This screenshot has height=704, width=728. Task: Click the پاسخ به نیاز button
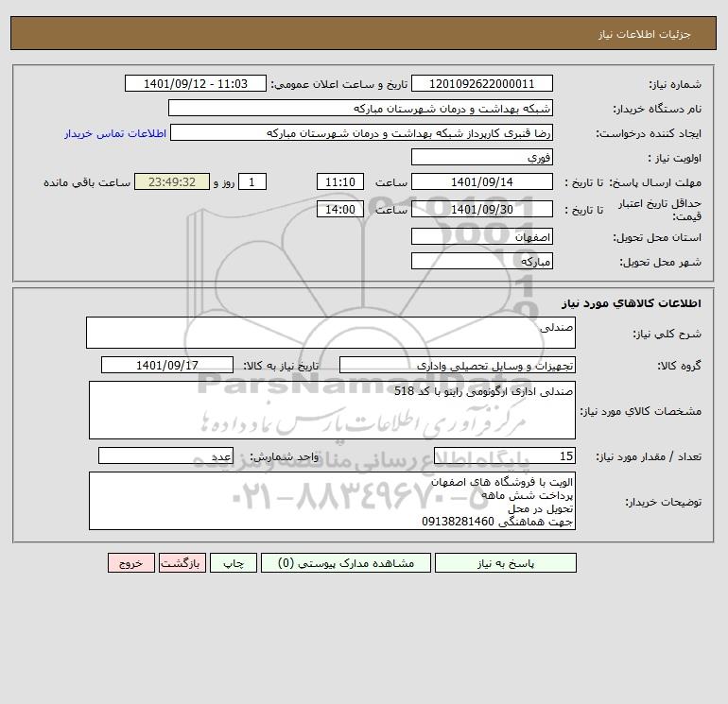pyautogui.click(x=506, y=563)
